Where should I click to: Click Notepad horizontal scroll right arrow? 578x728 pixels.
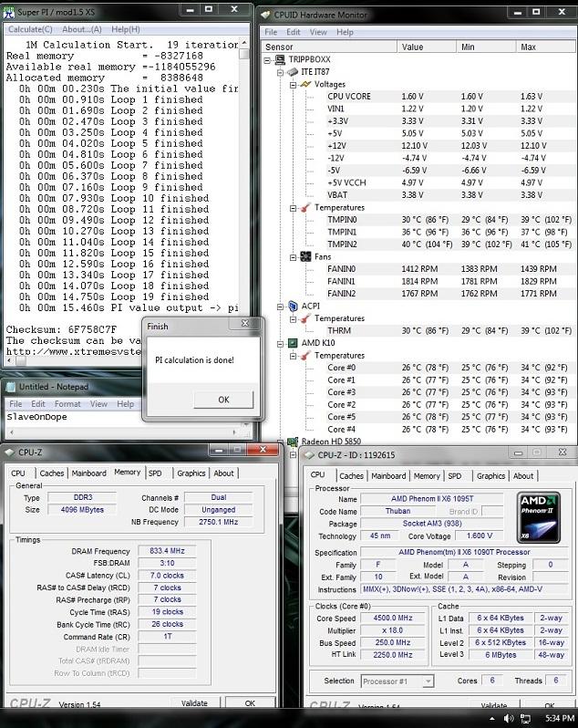point(234,432)
